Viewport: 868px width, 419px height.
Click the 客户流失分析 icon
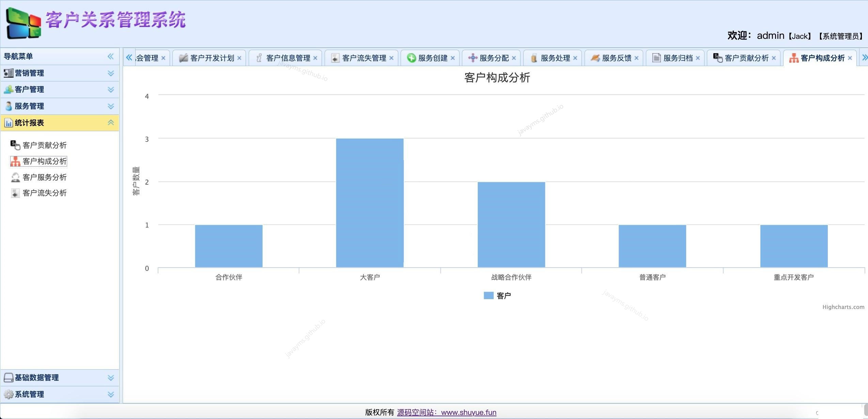tap(15, 193)
